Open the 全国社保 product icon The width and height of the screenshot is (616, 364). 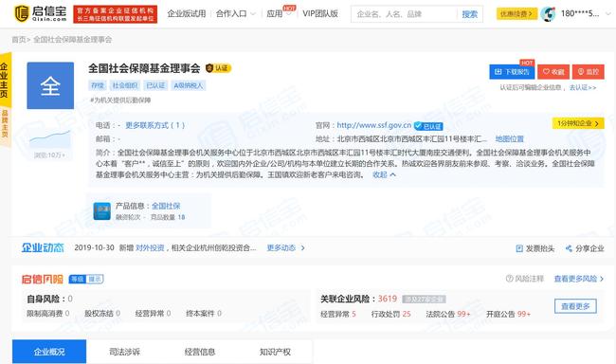tap(102, 211)
